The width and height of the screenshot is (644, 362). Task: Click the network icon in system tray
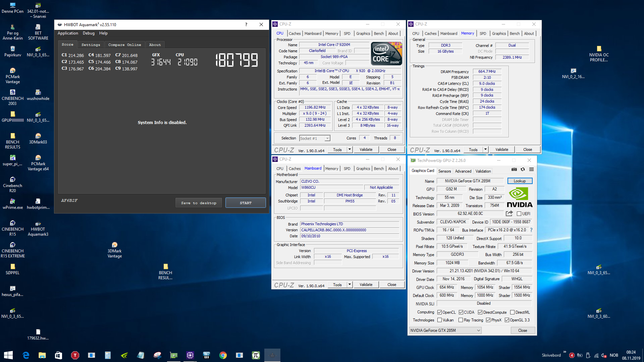point(596,355)
